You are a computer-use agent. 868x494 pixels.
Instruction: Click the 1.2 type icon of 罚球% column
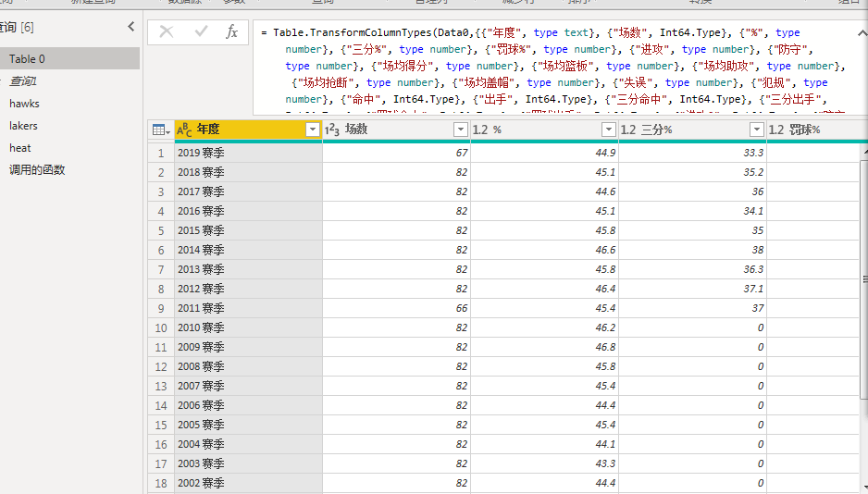point(776,130)
